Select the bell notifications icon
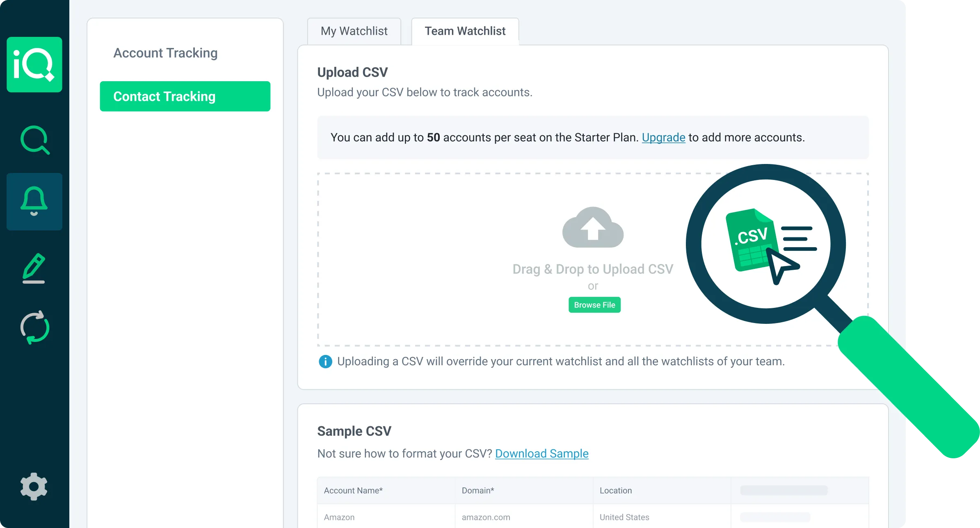The width and height of the screenshot is (980, 528). coord(34,201)
